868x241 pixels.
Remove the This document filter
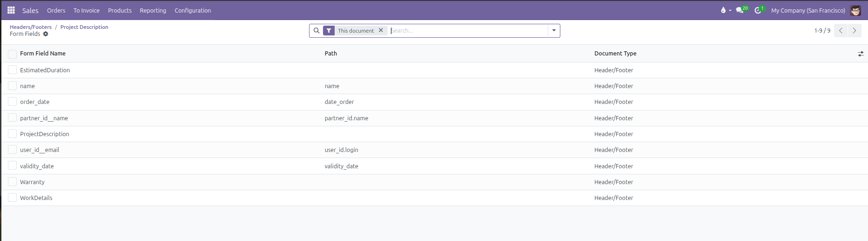click(381, 30)
